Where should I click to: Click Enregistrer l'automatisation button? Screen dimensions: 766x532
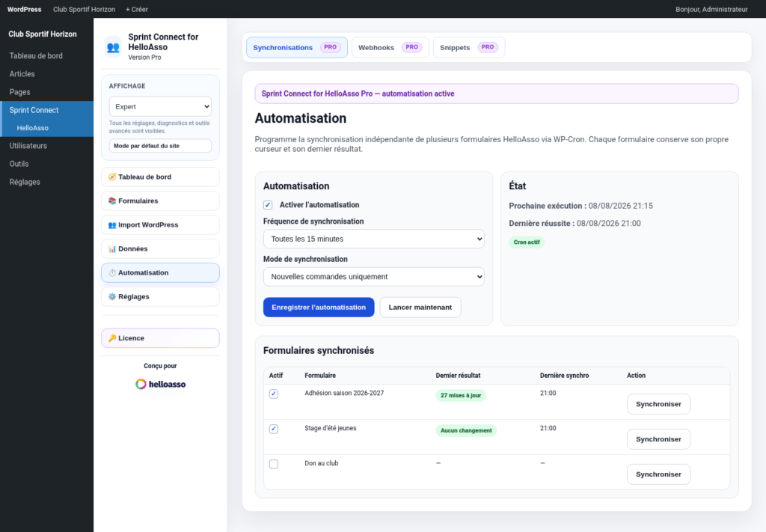pos(319,308)
